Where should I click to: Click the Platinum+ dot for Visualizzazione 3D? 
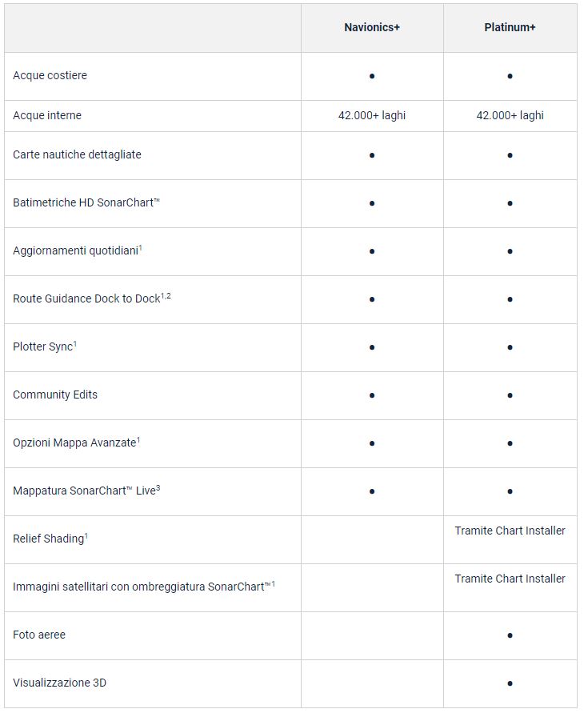[510, 683]
